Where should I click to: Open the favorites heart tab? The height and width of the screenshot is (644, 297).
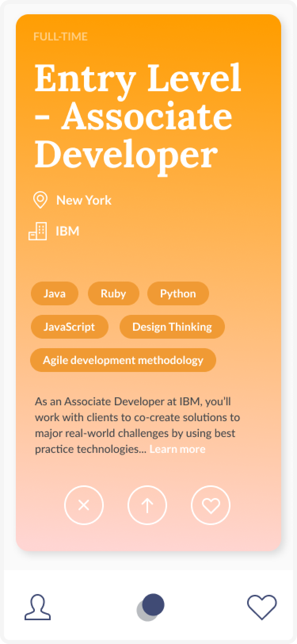click(x=262, y=607)
